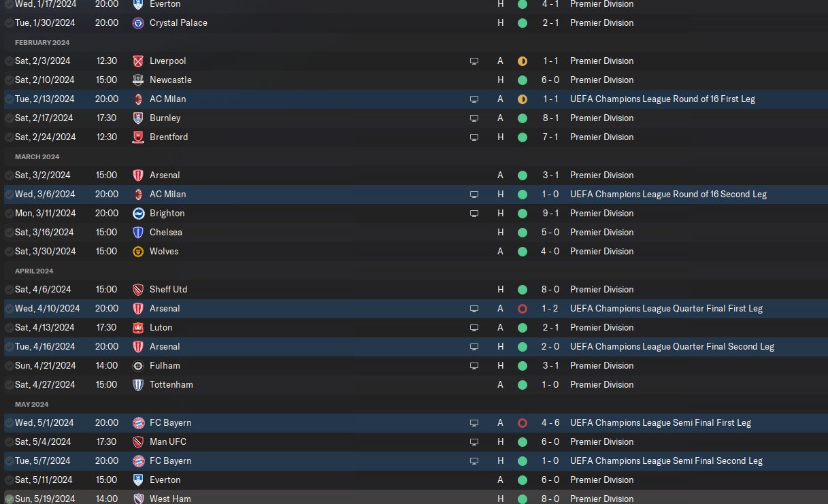Click Premier Division on the Wolves row

point(601,251)
